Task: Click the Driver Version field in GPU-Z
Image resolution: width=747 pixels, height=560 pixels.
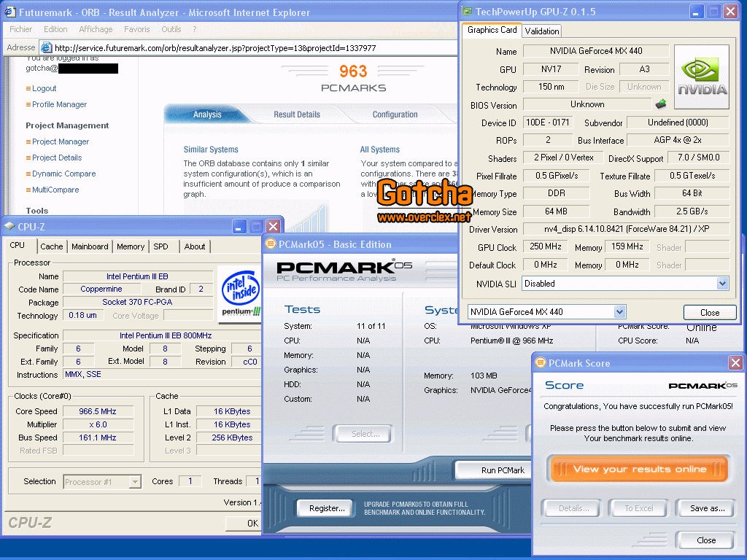Action: [626, 229]
